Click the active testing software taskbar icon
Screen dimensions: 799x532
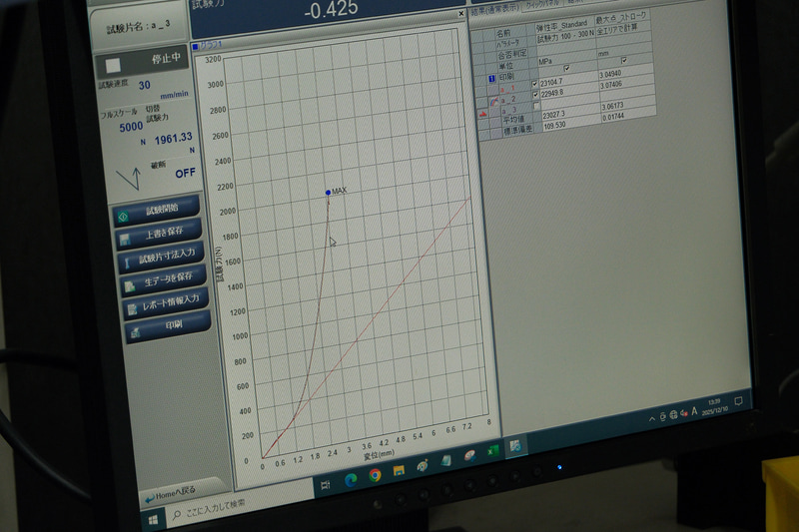point(515,446)
